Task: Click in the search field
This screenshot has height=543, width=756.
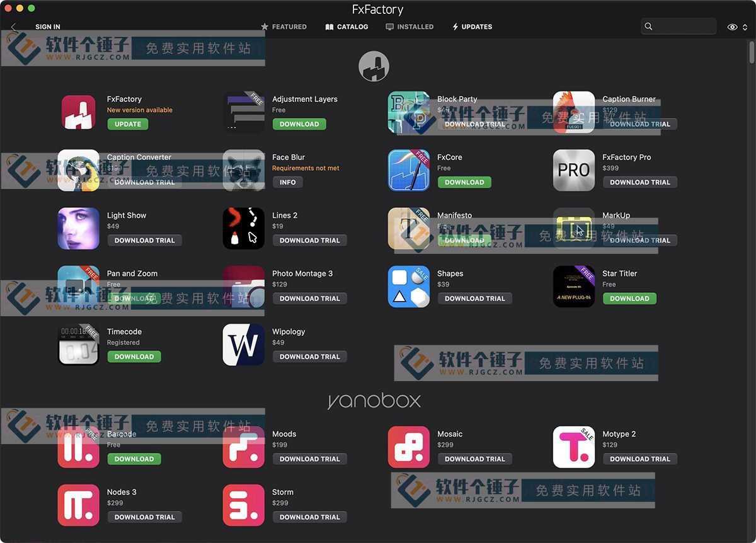Action: pyautogui.click(x=679, y=26)
